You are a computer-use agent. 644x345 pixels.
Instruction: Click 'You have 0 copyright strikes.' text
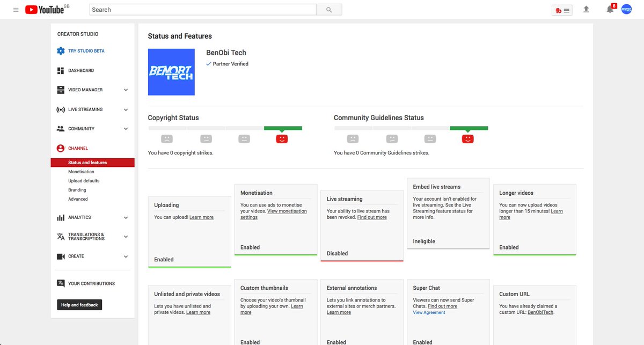click(181, 153)
